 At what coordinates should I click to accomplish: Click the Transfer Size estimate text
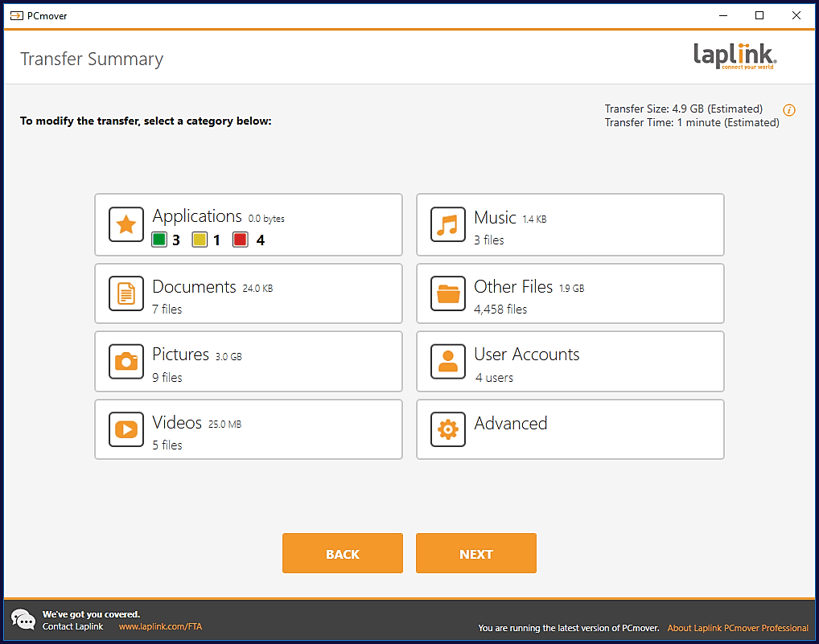pos(684,109)
